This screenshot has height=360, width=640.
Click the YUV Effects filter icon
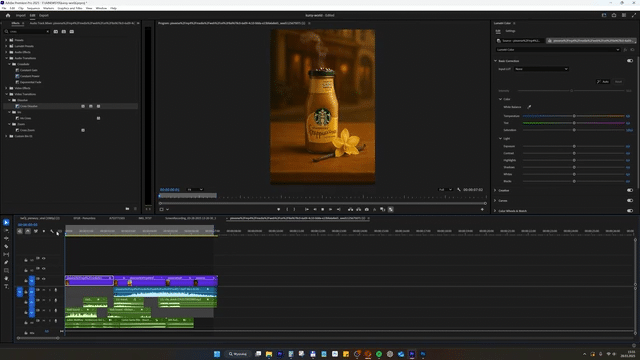coord(72,31)
